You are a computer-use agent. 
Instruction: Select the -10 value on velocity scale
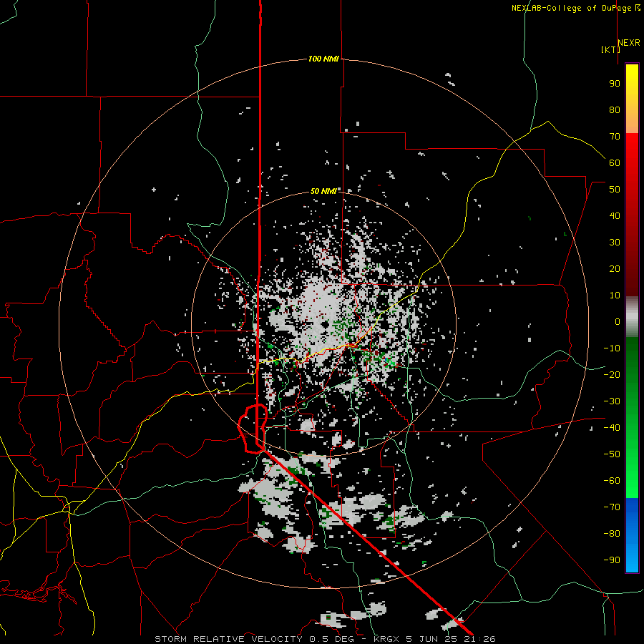click(x=612, y=348)
